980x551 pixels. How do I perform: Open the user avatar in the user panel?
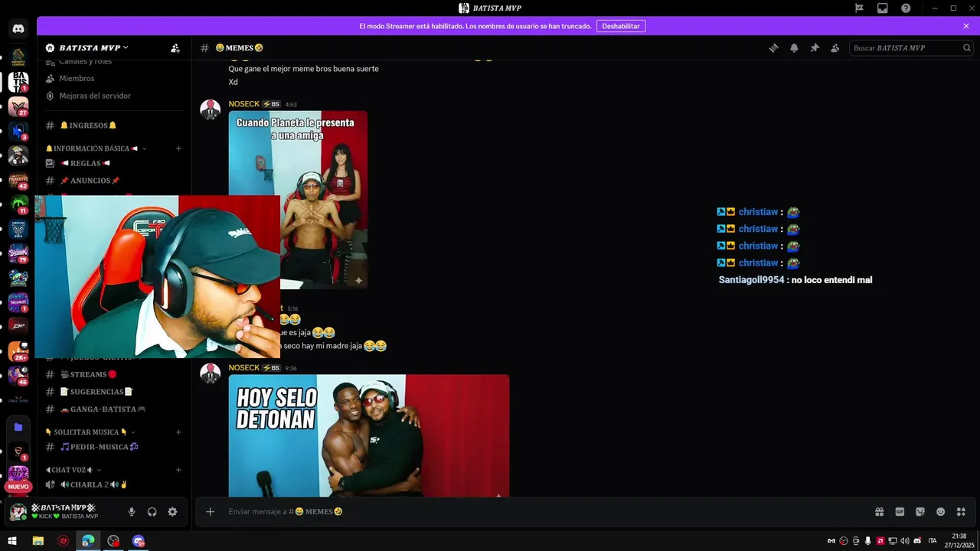click(x=18, y=512)
